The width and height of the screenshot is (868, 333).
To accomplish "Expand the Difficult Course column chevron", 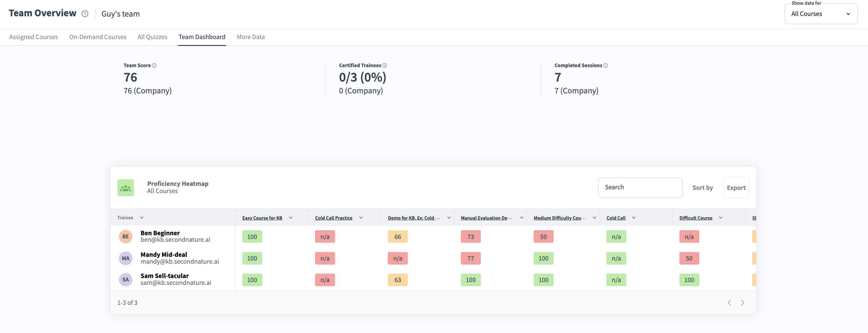I will 720,218.
